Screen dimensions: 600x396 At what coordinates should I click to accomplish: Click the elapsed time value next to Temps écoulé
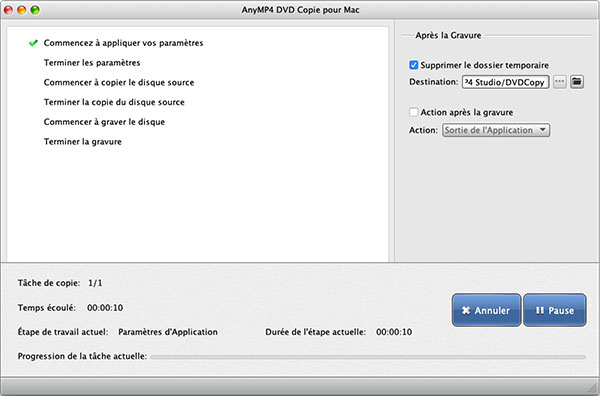(x=105, y=308)
